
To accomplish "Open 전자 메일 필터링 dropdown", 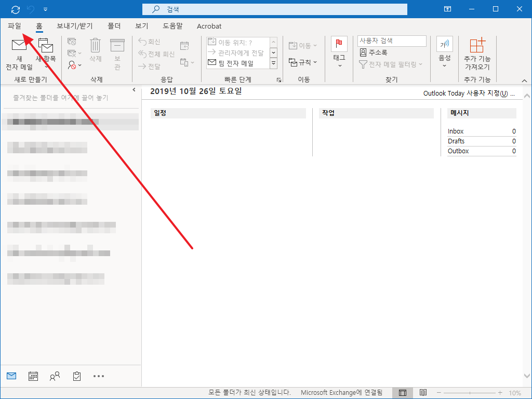I will (391, 64).
